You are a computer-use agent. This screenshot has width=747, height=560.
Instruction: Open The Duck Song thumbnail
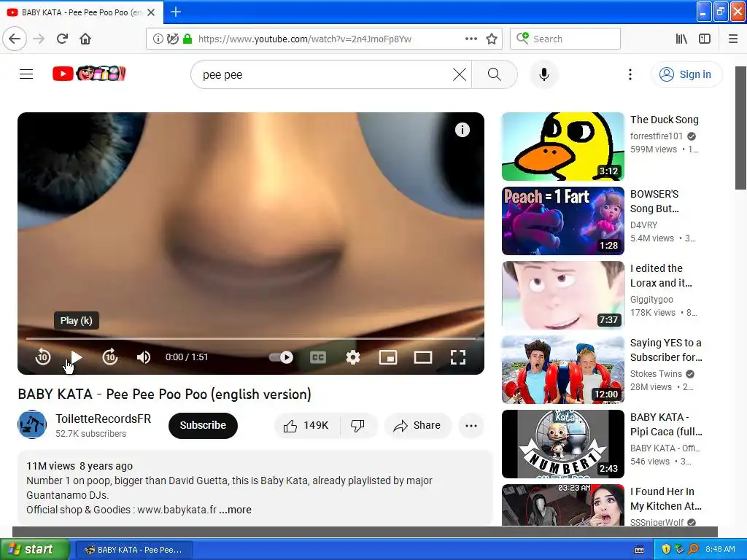coord(562,147)
